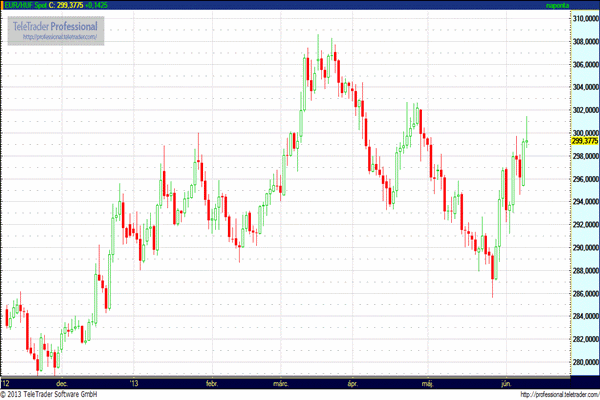Jump to the '13 year marker
Screen dimensions: 600x400
point(132,382)
